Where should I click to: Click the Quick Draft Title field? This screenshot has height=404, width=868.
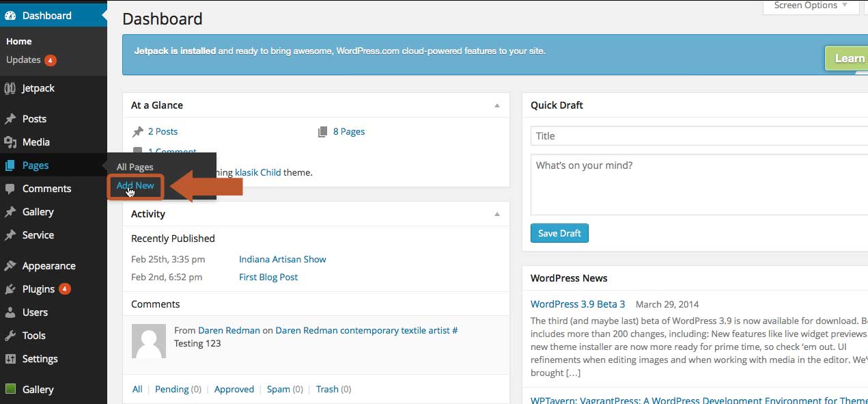coord(699,136)
